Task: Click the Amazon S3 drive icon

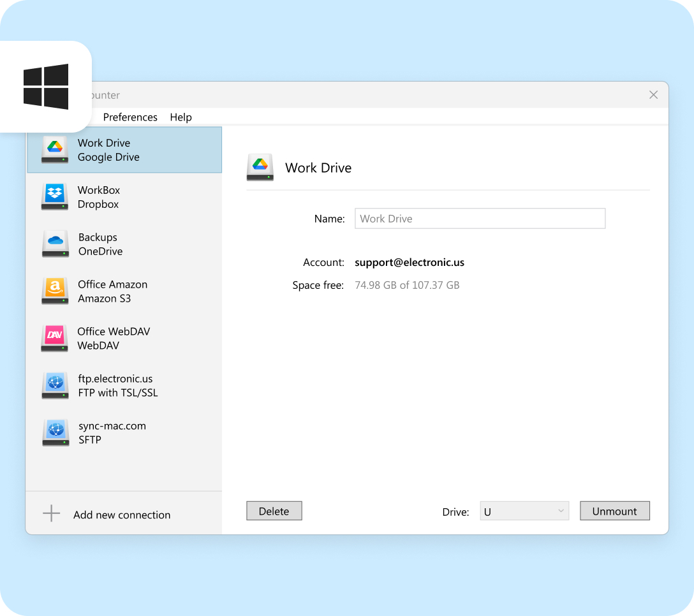Action: [55, 291]
